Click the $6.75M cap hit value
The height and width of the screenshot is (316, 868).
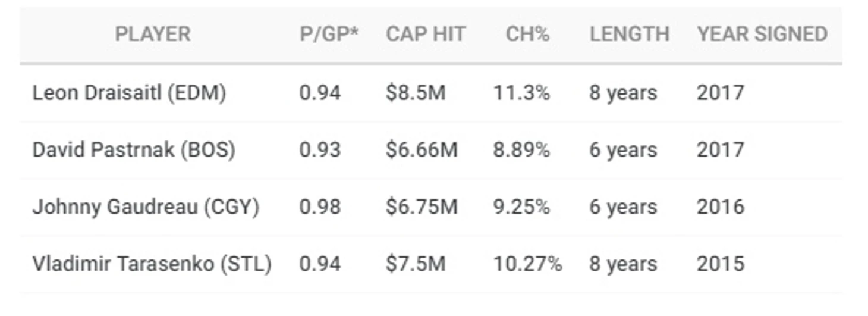tap(422, 207)
